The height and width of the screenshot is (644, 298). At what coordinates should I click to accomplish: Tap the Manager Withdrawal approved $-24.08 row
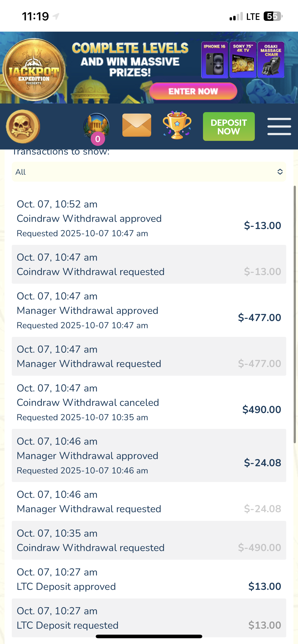tap(149, 455)
